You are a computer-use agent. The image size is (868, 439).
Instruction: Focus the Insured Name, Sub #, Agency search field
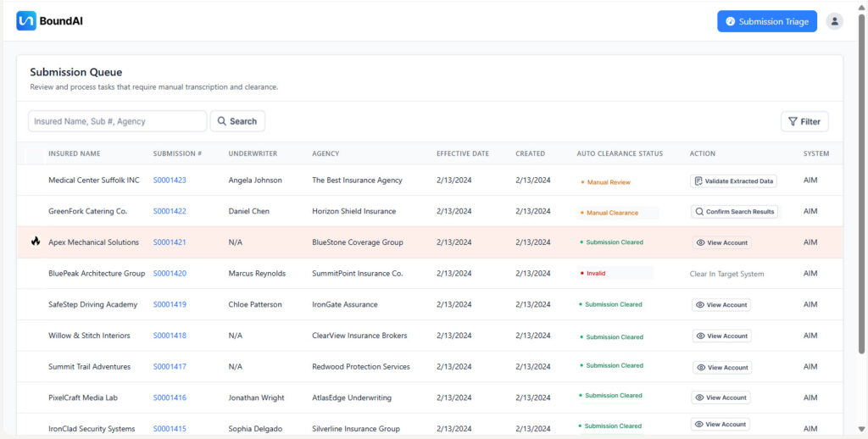pos(117,122)
